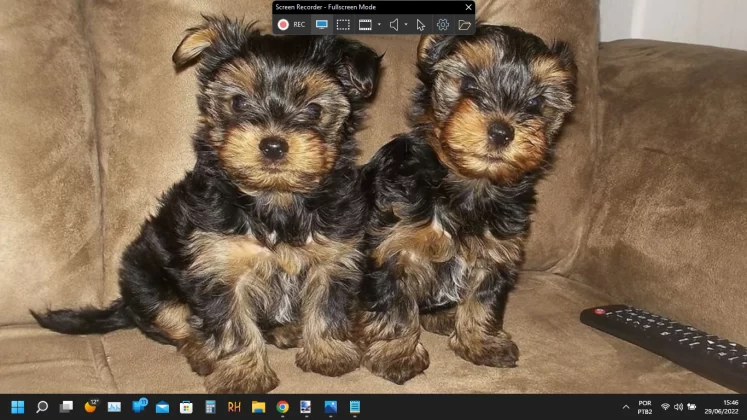Open the Windows Start menu
This screenshot has height=420, width=747.
pos(17,407)
